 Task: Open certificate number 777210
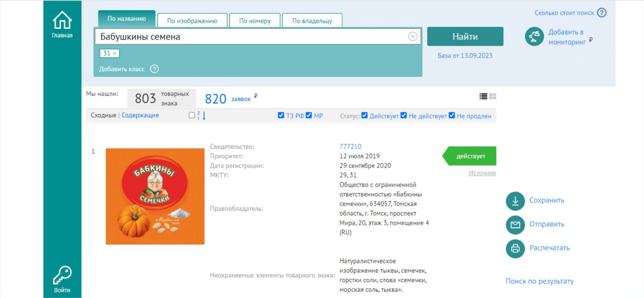[x=350, y=146]
